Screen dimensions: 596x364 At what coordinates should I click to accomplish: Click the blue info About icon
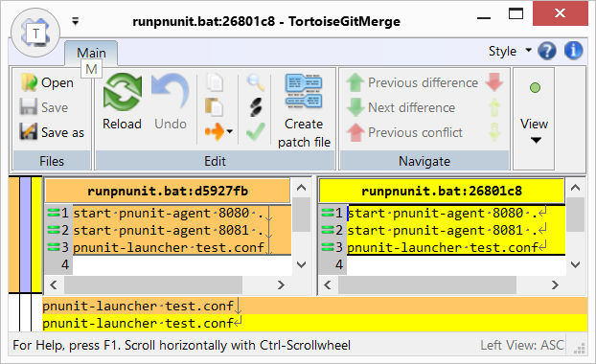coord(574,51)
